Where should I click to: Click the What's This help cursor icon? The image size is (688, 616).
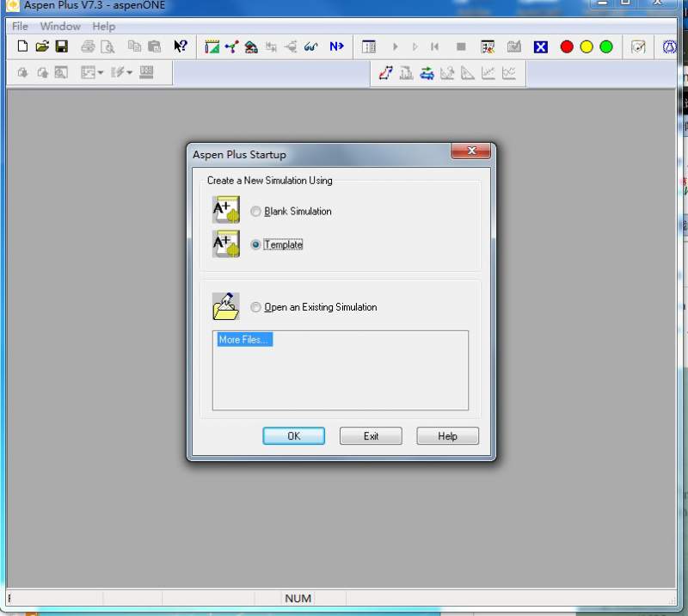point(181,46)
